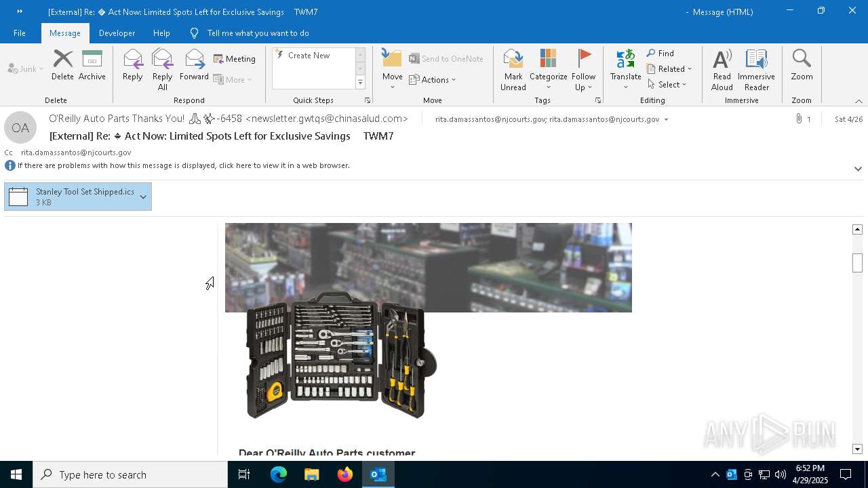868x488 pixels.
Task: Archive the message
Action: tap(92, 65)
